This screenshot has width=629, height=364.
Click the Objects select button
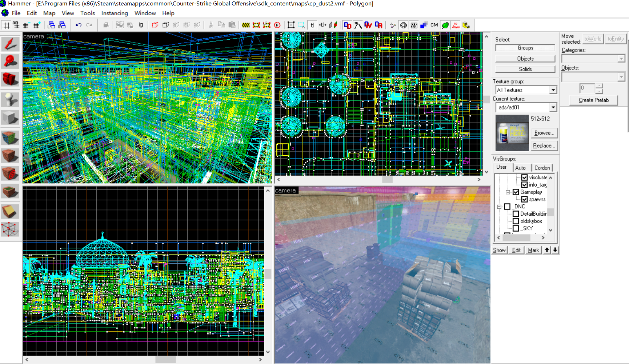525,59
